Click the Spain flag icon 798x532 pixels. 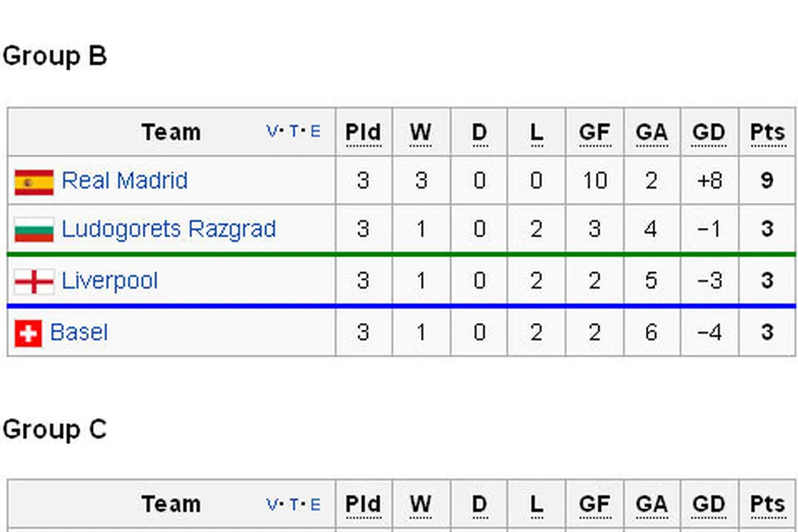(x=34, y=182)
